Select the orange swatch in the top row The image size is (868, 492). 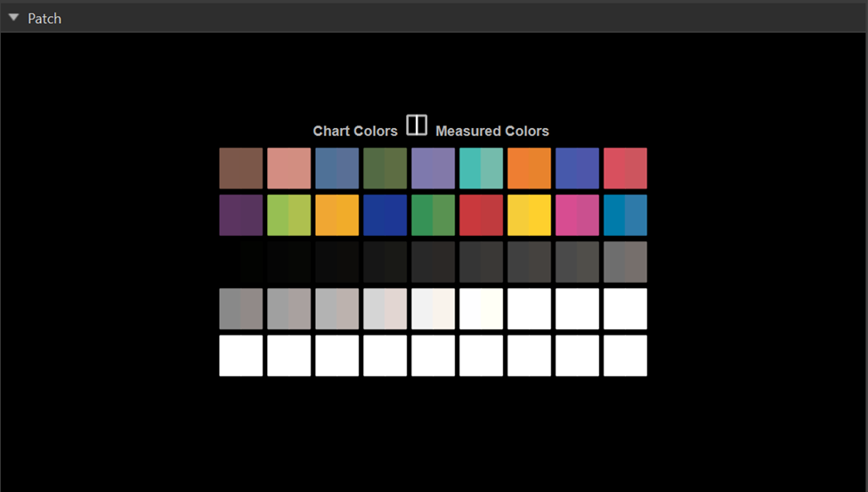pos(529,168)
